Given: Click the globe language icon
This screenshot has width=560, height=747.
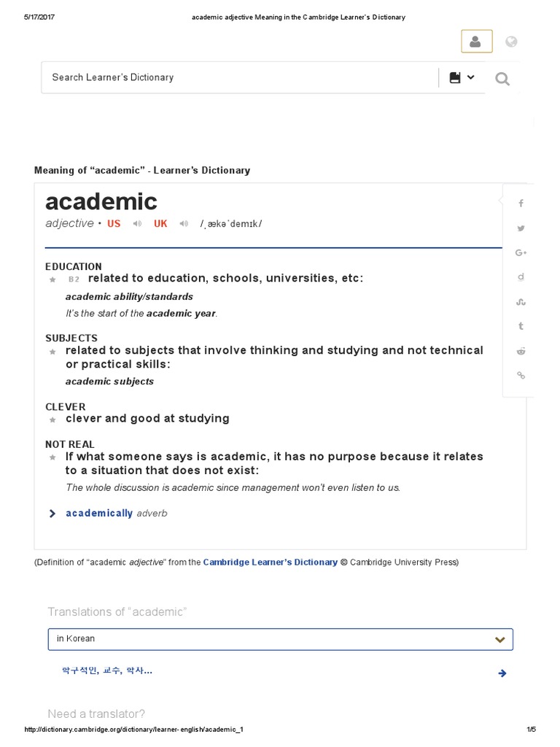Looking at the screenshot, I should tap(511, 42).
